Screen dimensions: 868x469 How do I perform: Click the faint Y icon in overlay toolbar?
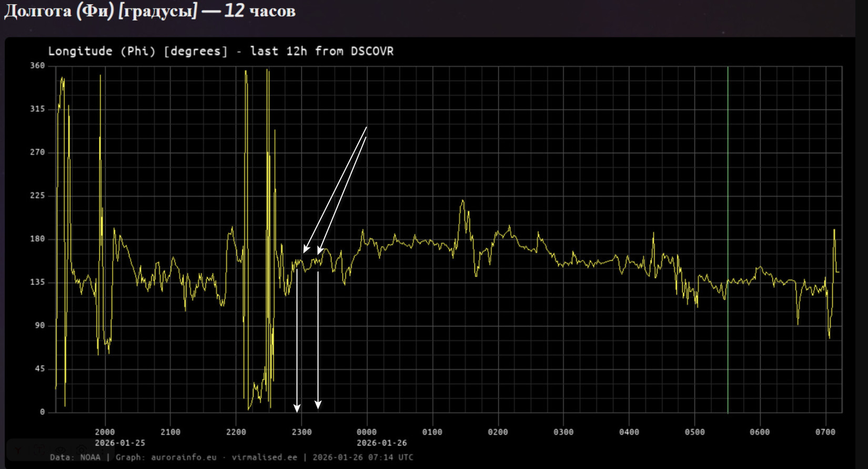[x=18, y=450]
